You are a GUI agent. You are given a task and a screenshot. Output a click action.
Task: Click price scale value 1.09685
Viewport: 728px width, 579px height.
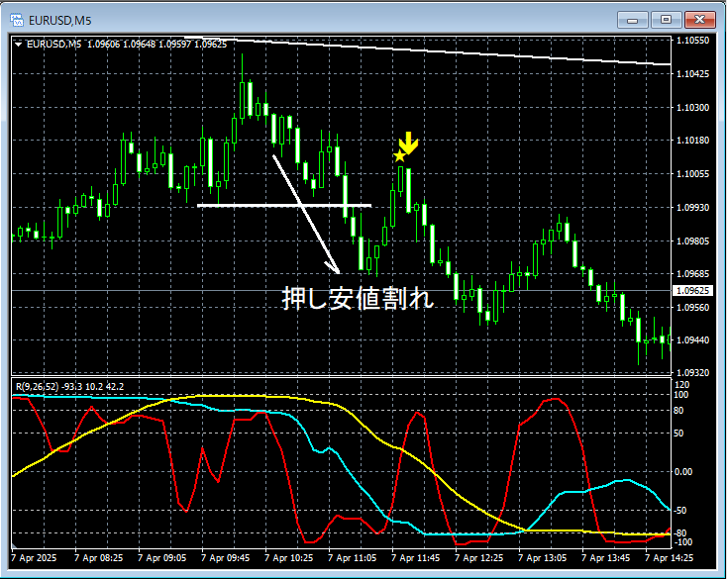(692, 274)
